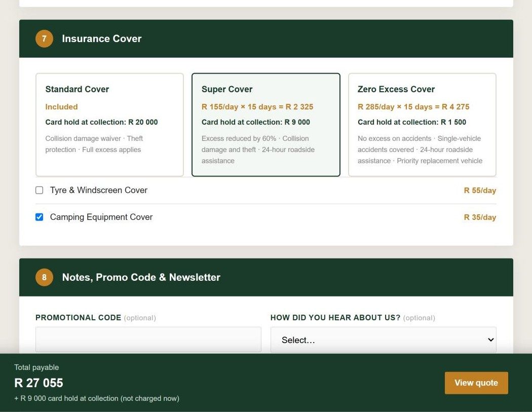Click into the Promotional Code field

click(148, 340)
